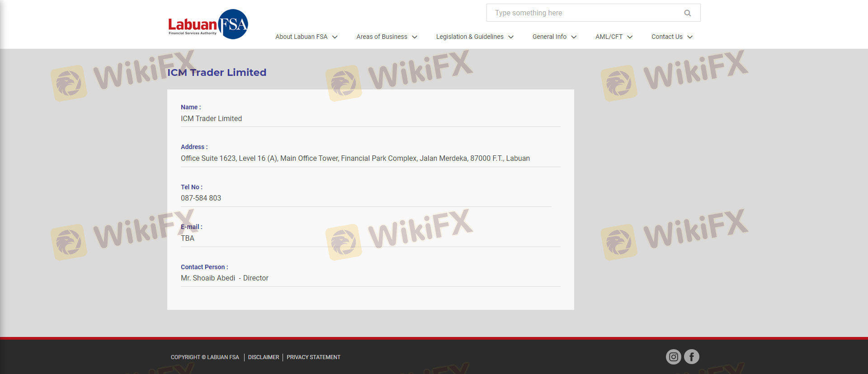Viewport: 868px width, 374px height.
Task: Expand the chevron beside Legislation & Guidelines
Action: [511, 37]
